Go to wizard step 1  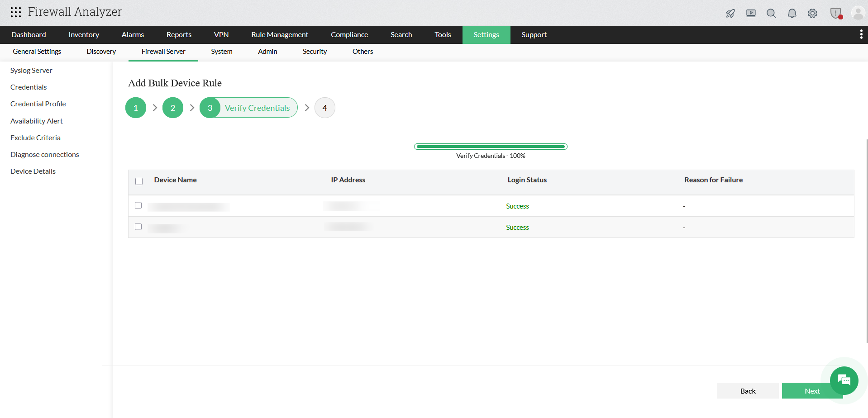136,108
